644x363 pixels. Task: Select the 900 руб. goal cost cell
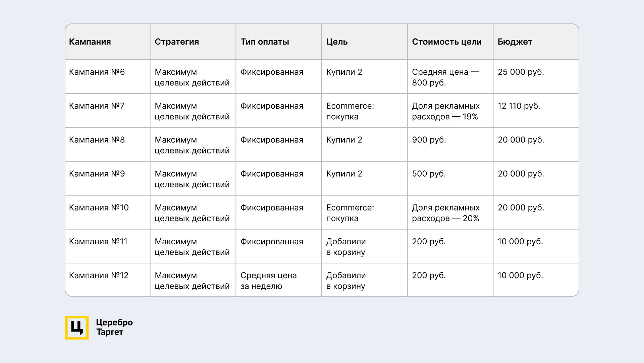pyautogui.click(x=429, y=140)
